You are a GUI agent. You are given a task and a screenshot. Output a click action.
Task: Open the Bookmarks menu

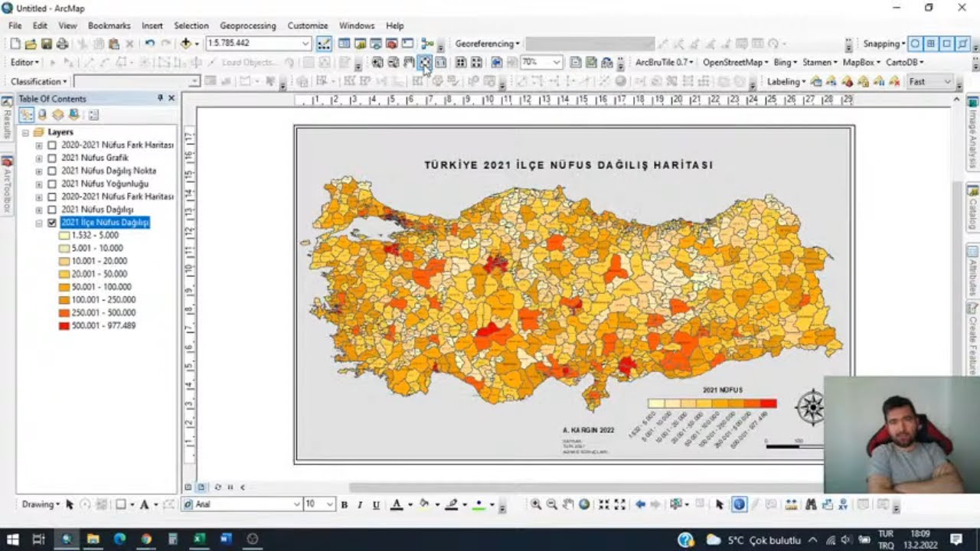pyautogui.click(x=109, y=25)
